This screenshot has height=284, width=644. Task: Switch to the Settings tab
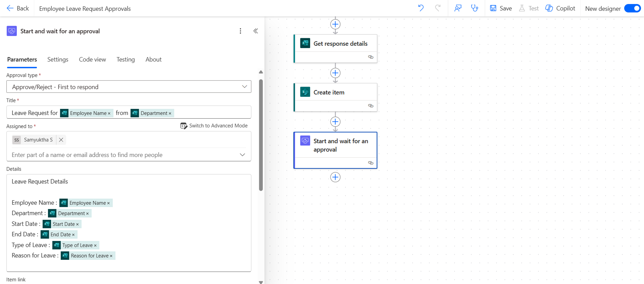[x=58, y=59]
